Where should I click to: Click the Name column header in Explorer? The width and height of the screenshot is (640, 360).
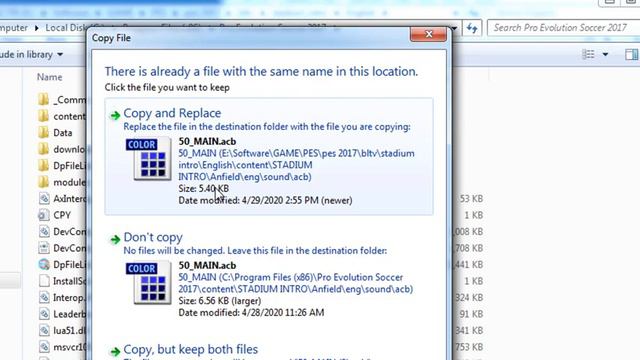(x=49, y=77)
